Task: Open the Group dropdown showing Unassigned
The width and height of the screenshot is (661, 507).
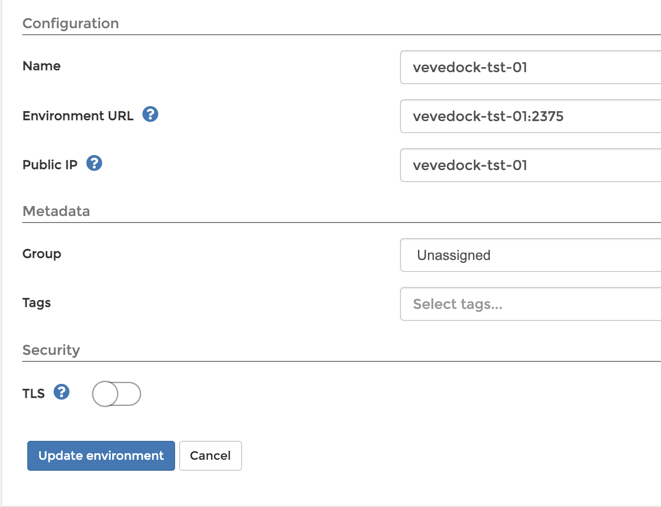Action: 530,255
